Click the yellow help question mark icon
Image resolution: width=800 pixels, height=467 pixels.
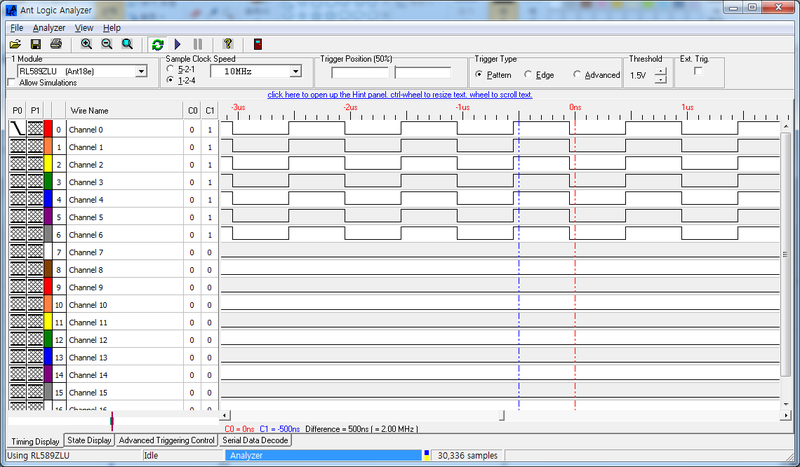(228, 44)
